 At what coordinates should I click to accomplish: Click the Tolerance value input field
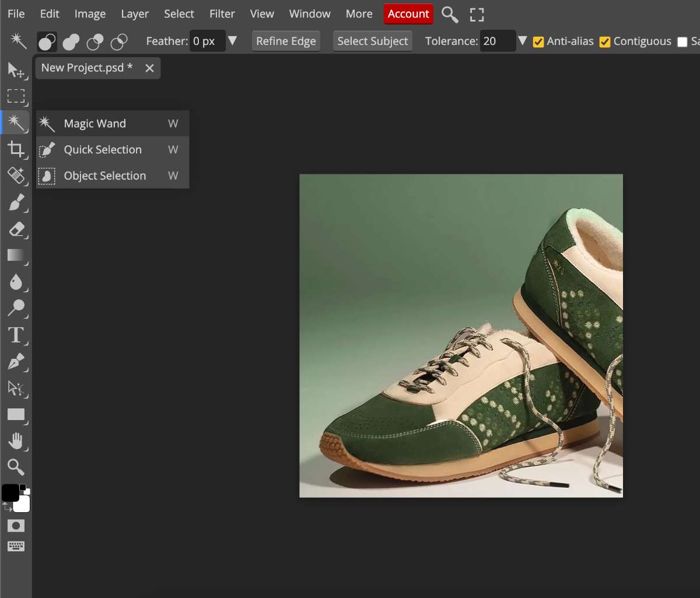click(496, 41)
